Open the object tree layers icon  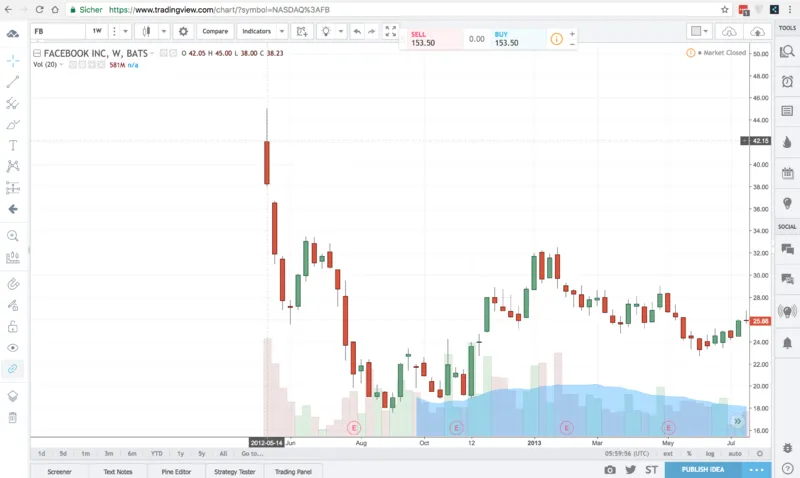click(13, 396)
